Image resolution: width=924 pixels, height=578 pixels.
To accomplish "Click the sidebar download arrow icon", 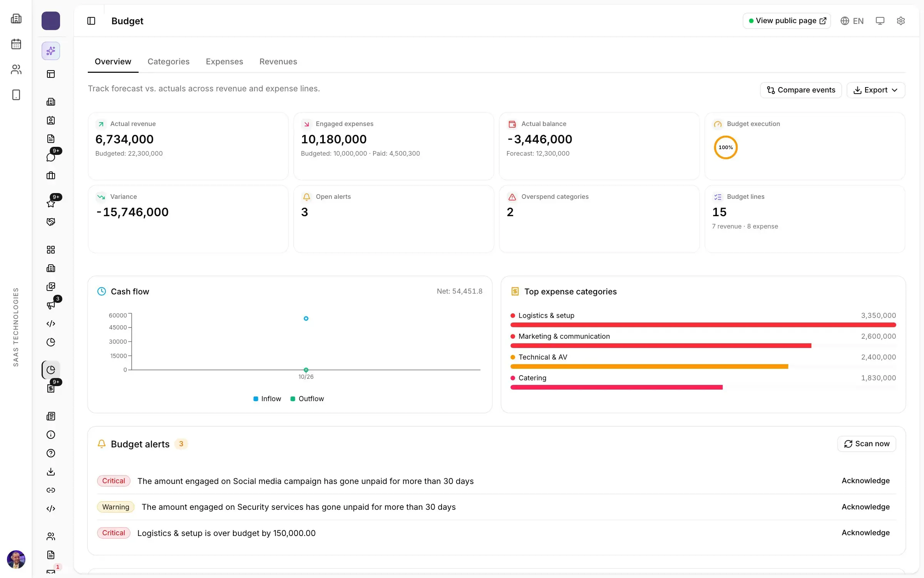I will (51, 472).
